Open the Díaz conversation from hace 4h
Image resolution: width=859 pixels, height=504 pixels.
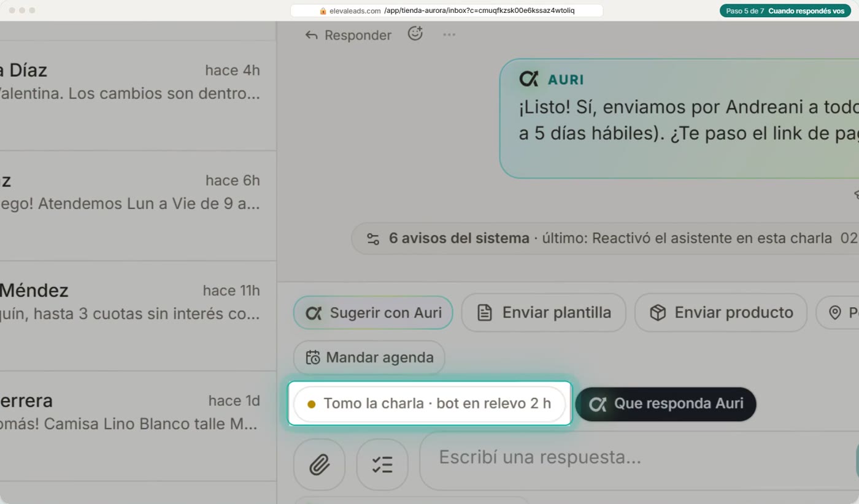tap(138, 96)
